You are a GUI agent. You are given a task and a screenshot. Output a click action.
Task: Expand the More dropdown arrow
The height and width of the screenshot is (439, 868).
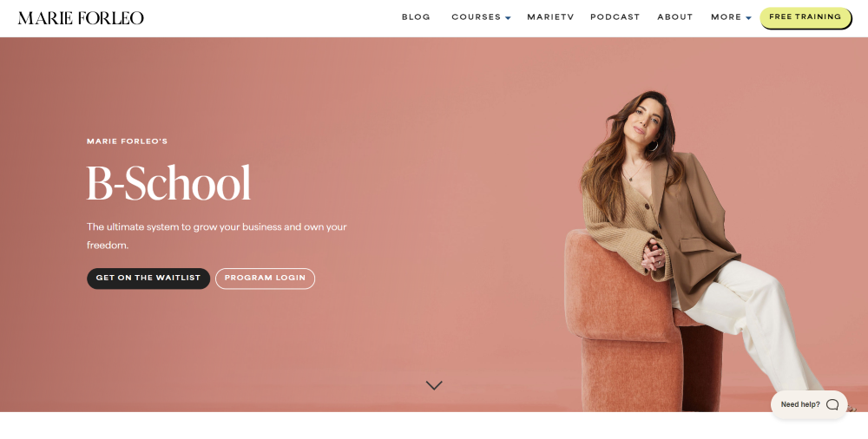748,18
